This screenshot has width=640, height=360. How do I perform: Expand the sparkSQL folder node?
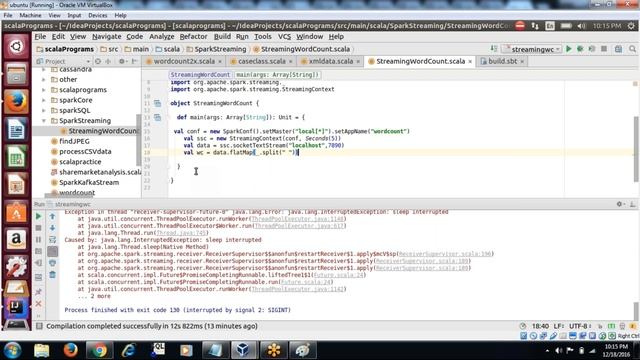click(x=44, y=110)
